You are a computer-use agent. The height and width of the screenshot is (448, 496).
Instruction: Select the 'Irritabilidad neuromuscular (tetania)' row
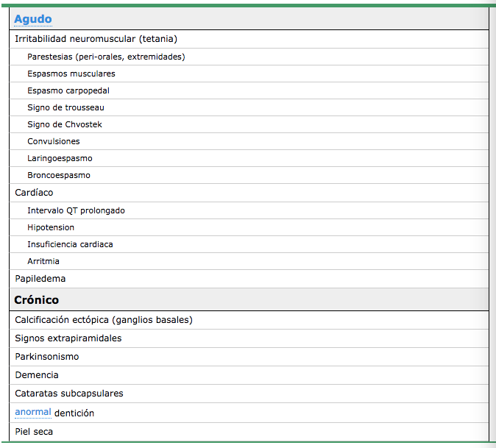pos(96,39)
